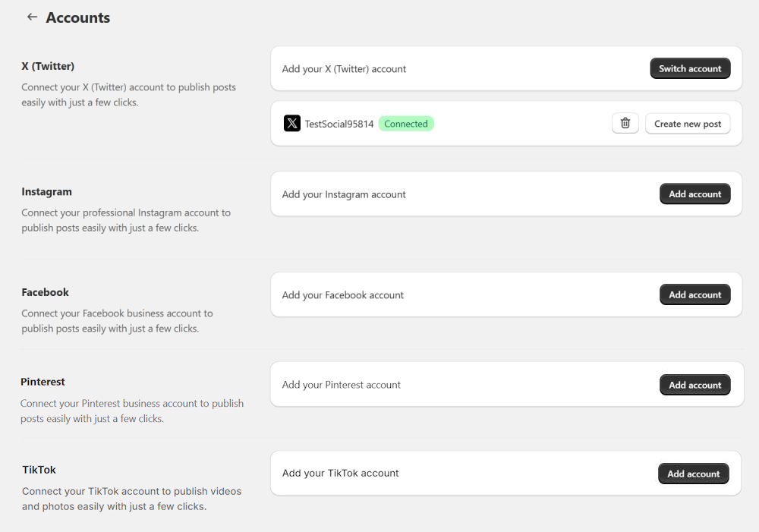Create new post for TestSocial95814
The image size is (759, 532).
(688, 124)
